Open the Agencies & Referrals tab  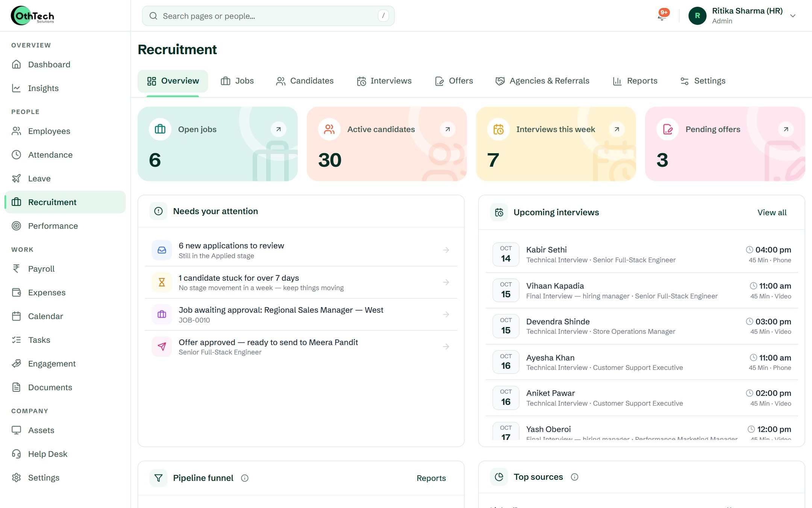point(542,81)
